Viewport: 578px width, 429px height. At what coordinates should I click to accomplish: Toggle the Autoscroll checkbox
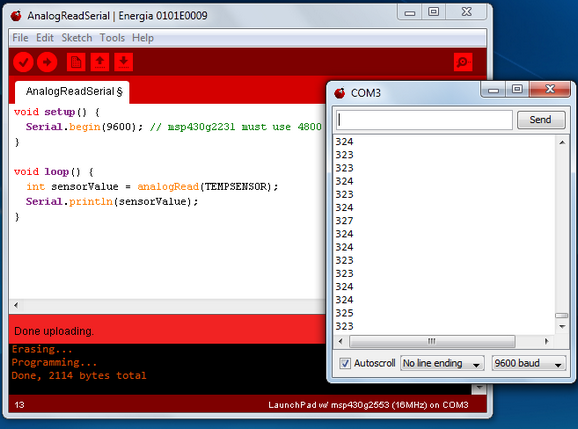pos(345,363)
